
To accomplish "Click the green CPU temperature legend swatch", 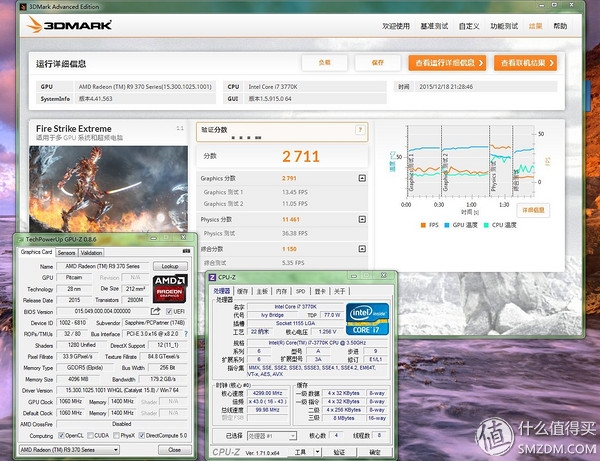I will pos(486,225).
